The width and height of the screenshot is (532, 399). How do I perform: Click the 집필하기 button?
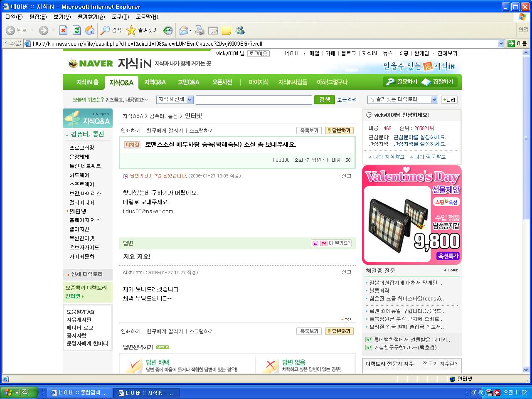[438, 82]
